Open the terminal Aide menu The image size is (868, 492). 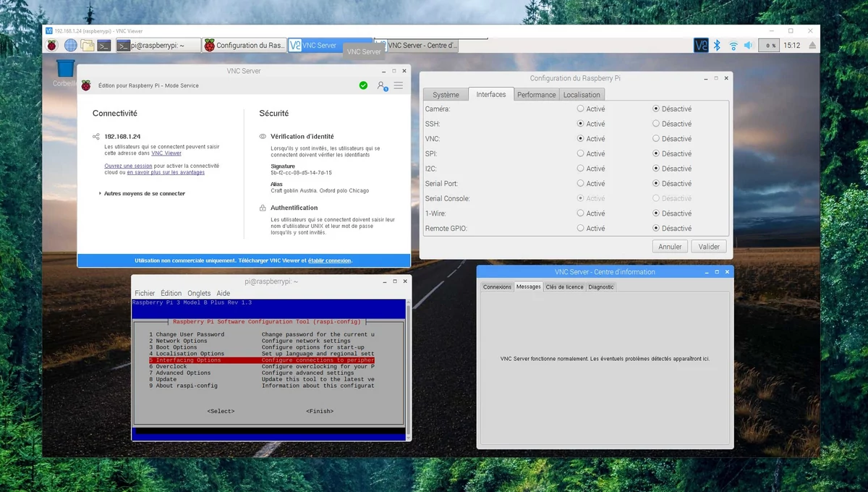224,293
